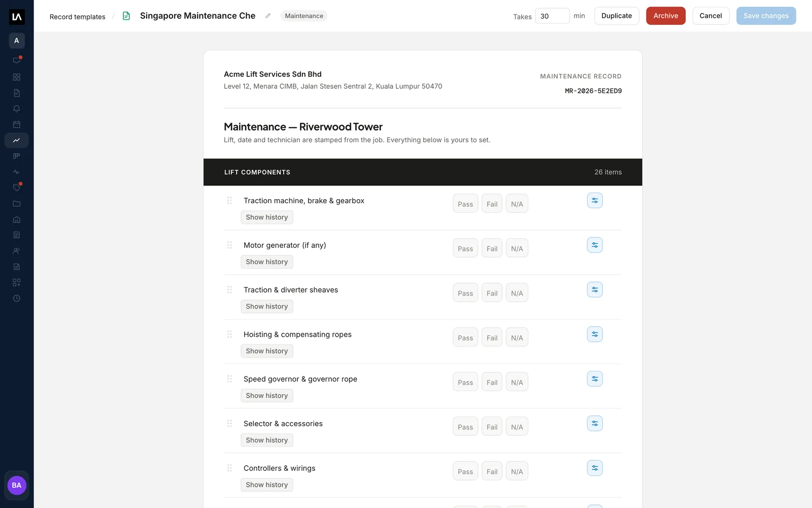Show history for Hoisting & compensating ropes
The width and height of the screenshot is (812, 508).
click(267, 351)
